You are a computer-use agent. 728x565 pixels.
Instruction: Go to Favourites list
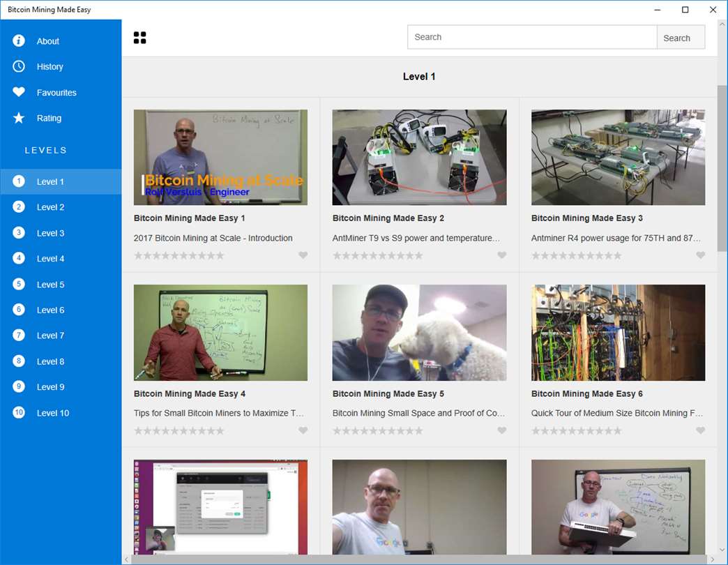click(61, 92)
